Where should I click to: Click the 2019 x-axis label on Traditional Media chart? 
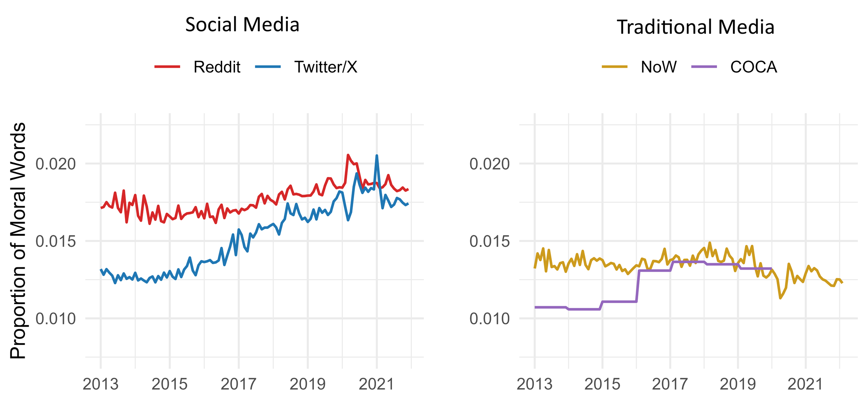point(738,384)
